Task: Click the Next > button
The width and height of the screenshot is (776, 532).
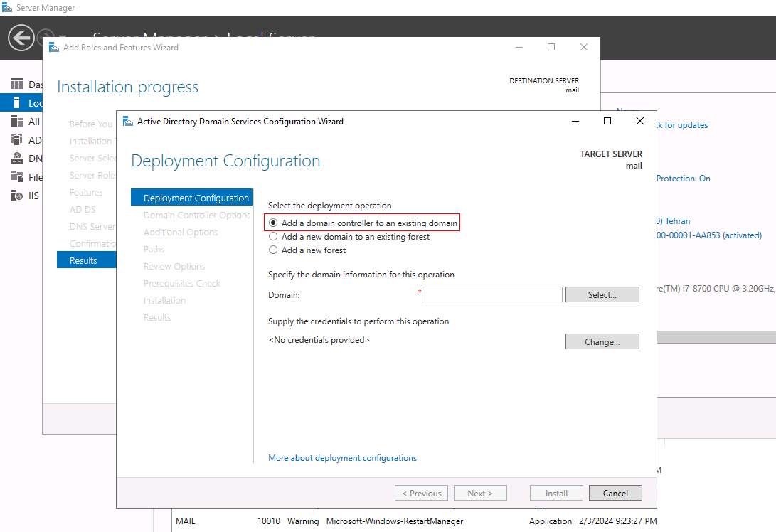Action: click(x=480, y=493)
